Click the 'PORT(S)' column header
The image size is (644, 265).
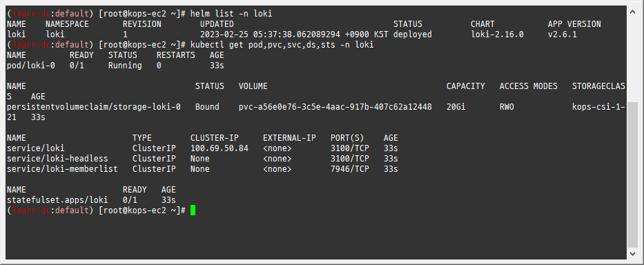pyautogui.click(x=347, y=138)
